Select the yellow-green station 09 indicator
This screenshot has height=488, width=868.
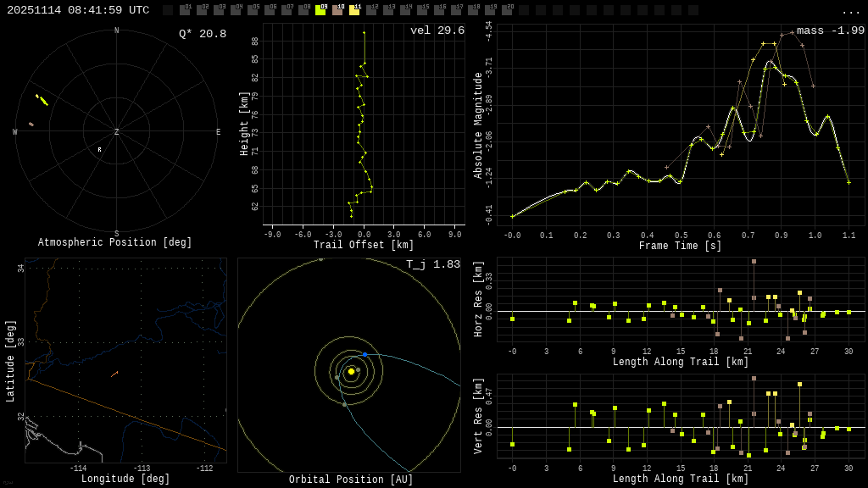point(320,10)
